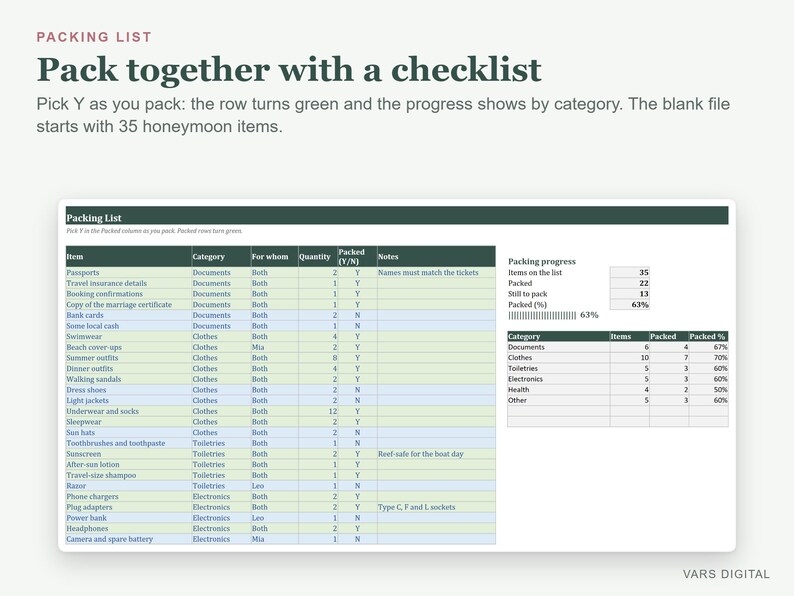
Task: Select the 'Packed' count value 22
Action: (629, 283)
